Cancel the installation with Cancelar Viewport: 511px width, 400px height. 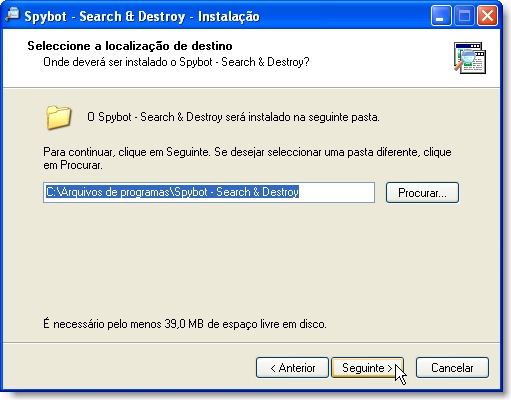(x=452, y=368)
